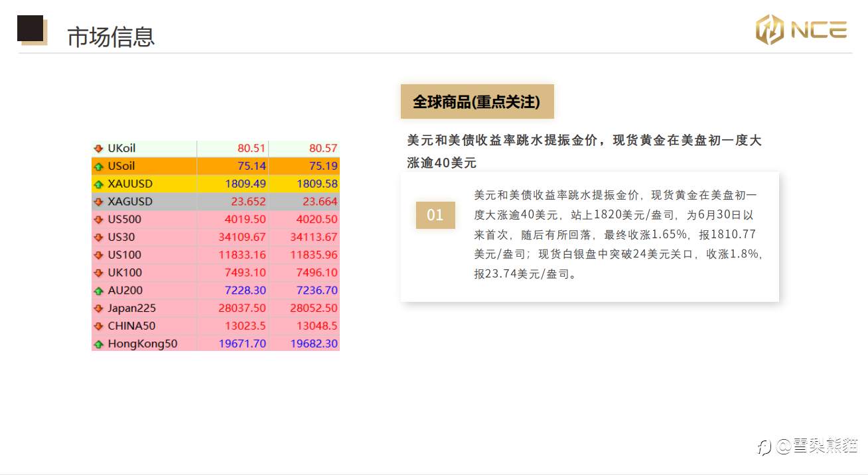Viewport: 868px width, 475px height.
Task: Select the AU200 symbol name
Action: click(x=125, y=291)
